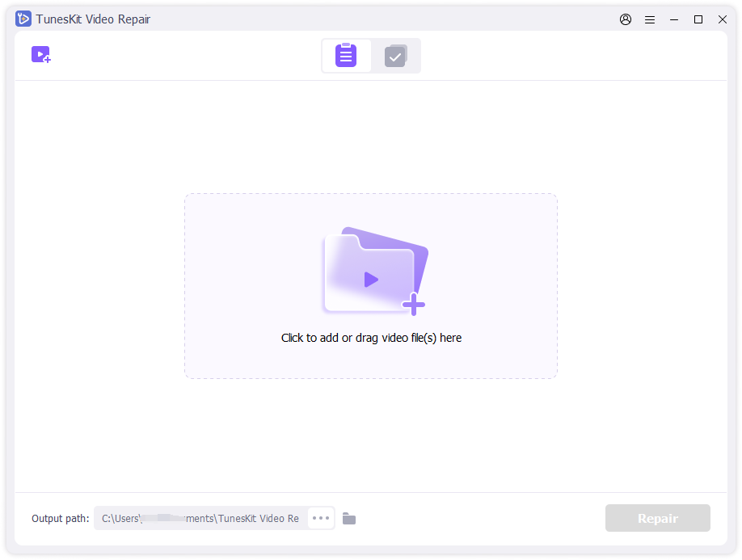The height and width of the screenshot is (560, 742).
Task: Click the play triangle inside the folder graphic
Action: tap(370, 280)
